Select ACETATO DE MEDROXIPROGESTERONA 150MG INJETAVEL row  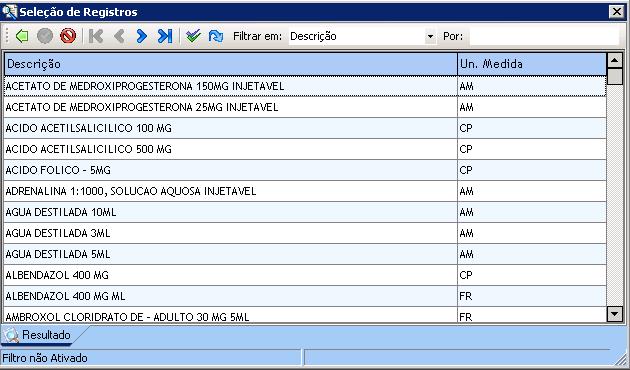tap(305, 86)
